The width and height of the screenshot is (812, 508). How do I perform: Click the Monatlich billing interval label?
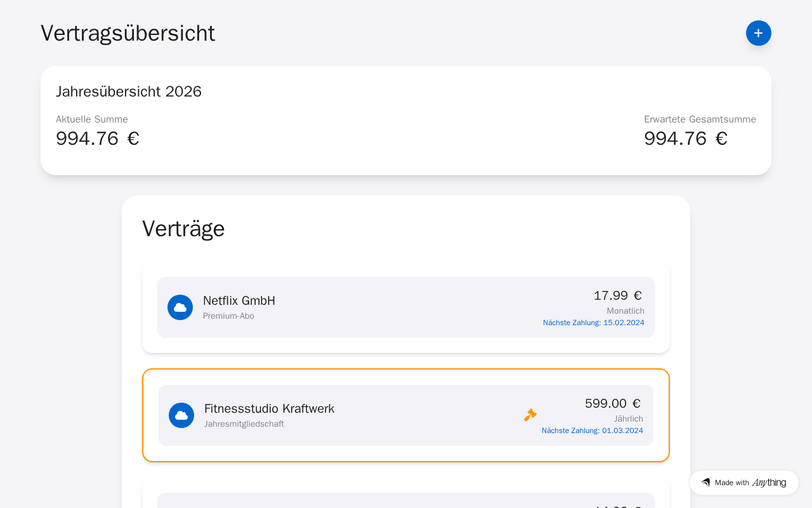coord(625,311)
